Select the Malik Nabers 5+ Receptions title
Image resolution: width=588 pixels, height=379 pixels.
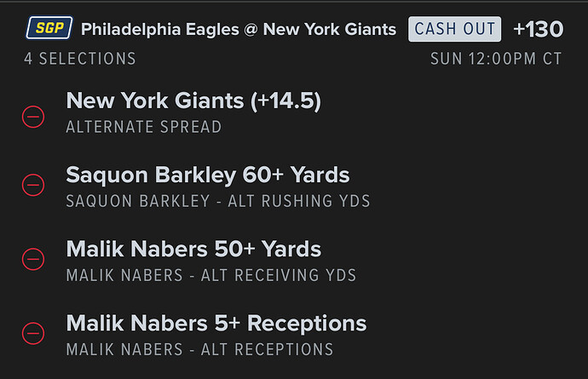[x=216, y=324]
